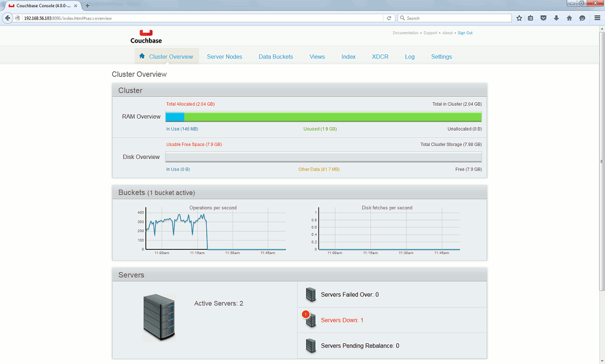
Task: Switch to the Index tab
Action: point(349,57)
